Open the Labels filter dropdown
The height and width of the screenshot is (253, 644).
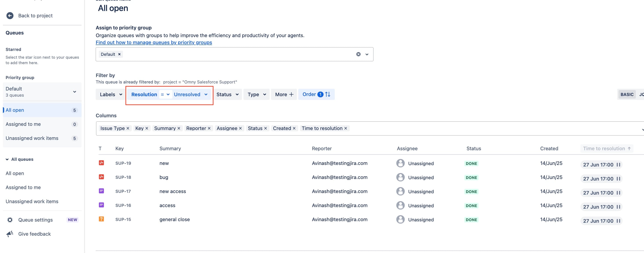click(x=111, y=94)
